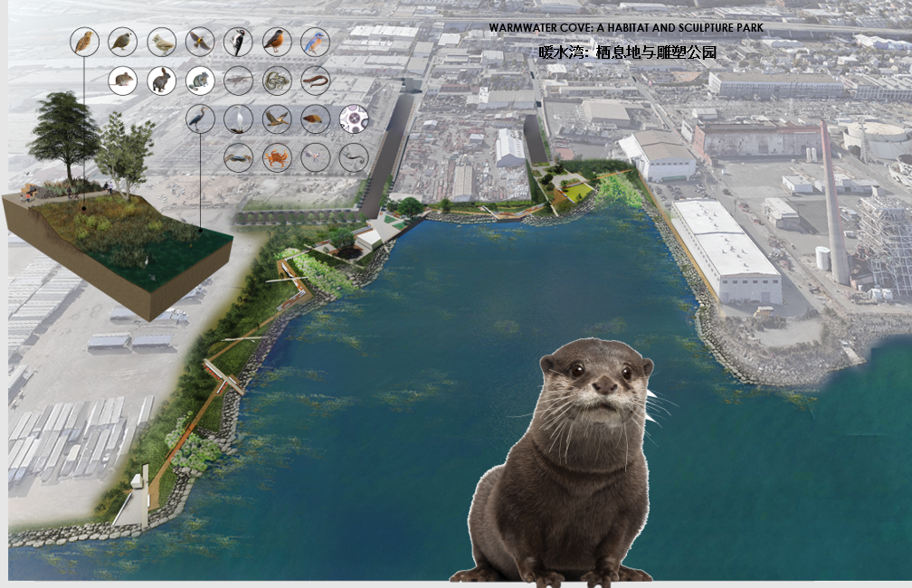
Task: Select the brown rabbit icon
Action: pyautogui.click(x=161, y=81)
